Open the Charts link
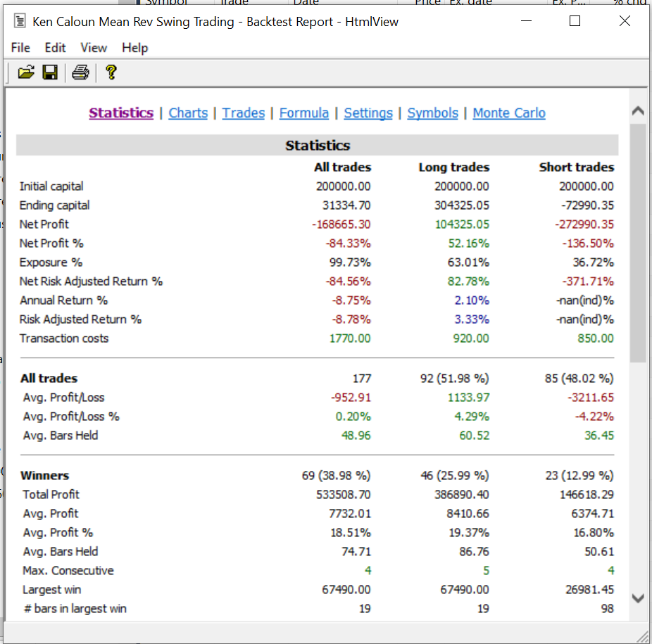The width and height of the screenshot is (652, 644). click(188, 113)
